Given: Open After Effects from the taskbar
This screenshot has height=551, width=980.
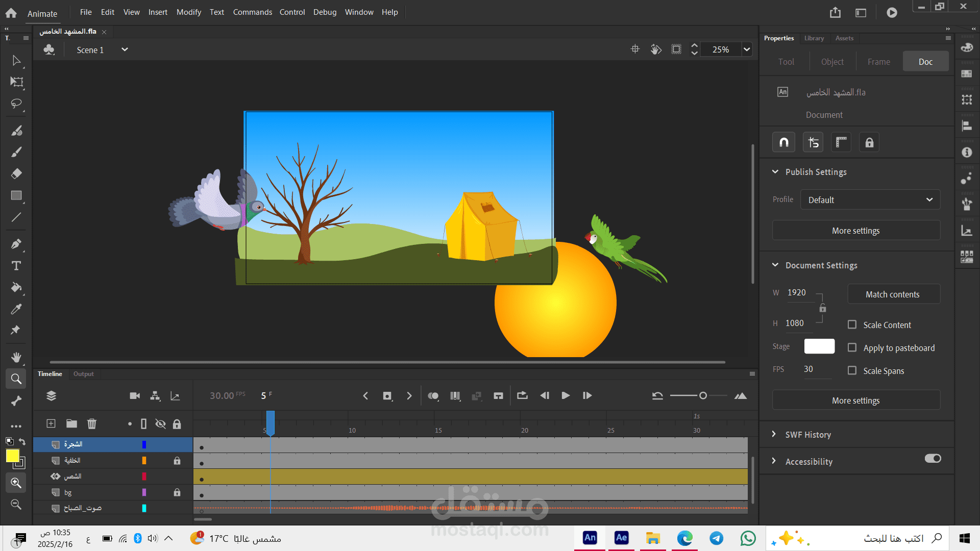Looking at the screenshot, I should coord(621,538).
